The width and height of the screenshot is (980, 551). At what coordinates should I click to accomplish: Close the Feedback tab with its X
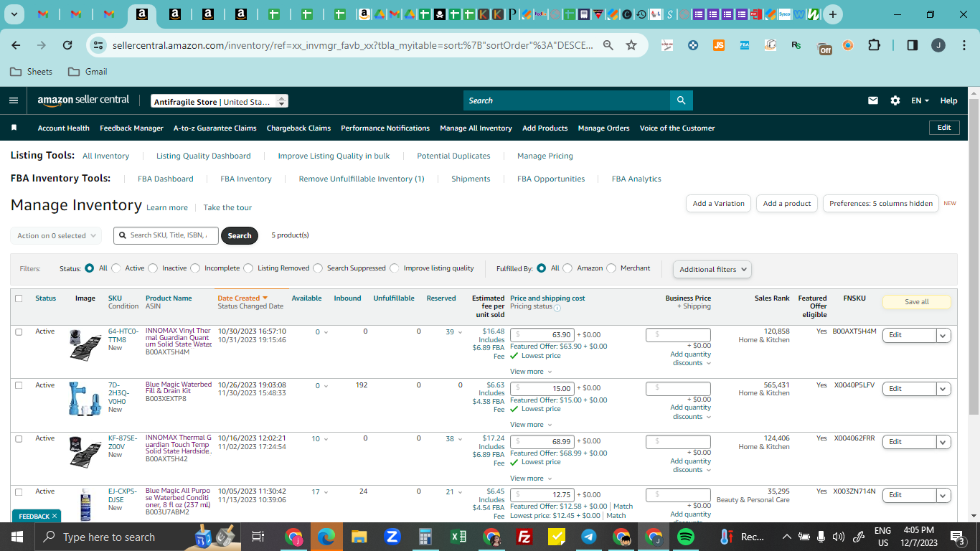point(55,516)
